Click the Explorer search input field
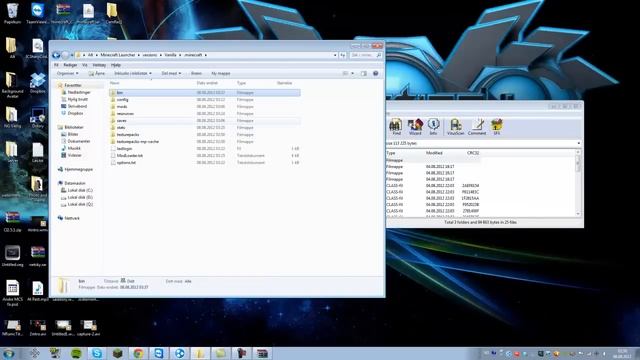The width and height of the screenshot is (640, 360). coord(366,55)
